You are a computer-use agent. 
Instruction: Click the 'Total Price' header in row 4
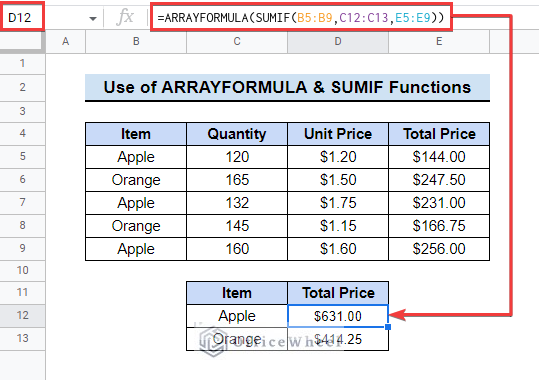click(x=439, y=134)
